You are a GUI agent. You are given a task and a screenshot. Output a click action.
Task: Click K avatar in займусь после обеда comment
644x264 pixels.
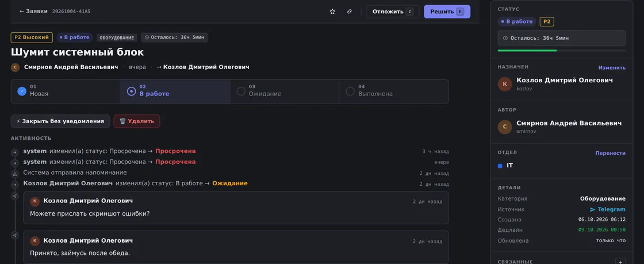pyautogui.click(x=35, y=240)
